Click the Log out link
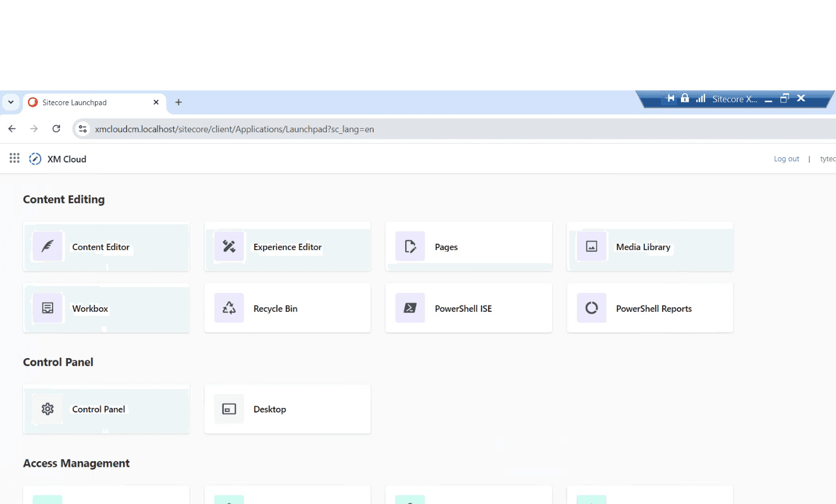The image size is (836, 504). click(786, 158)
